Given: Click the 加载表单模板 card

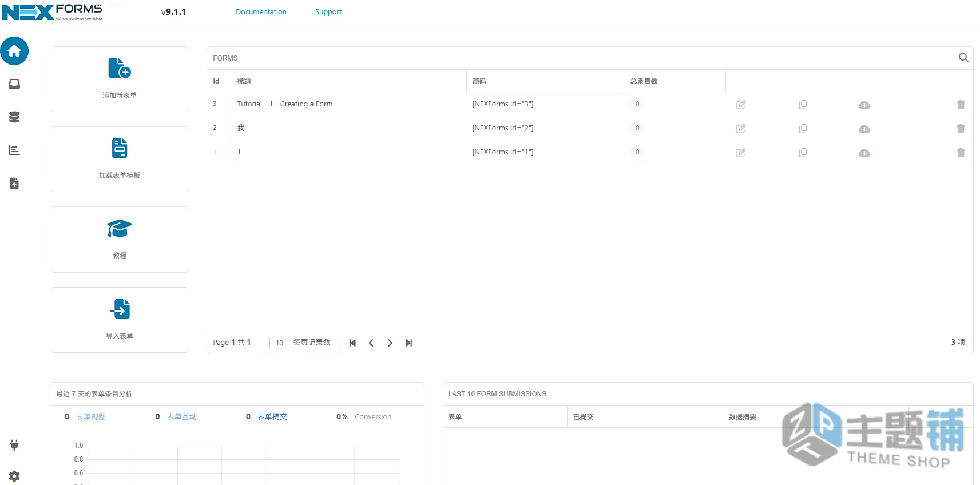Looking at the screenshot, I should (x=120, y=159).
